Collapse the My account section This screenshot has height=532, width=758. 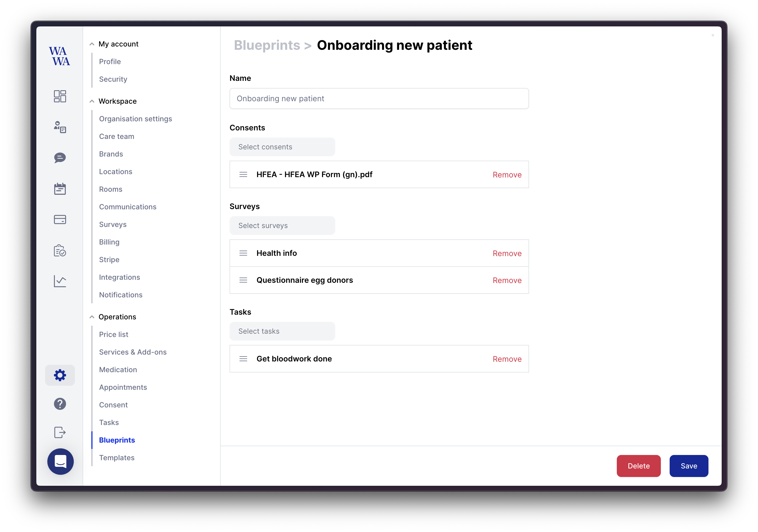pyautogui.click(x=92, y=43)
